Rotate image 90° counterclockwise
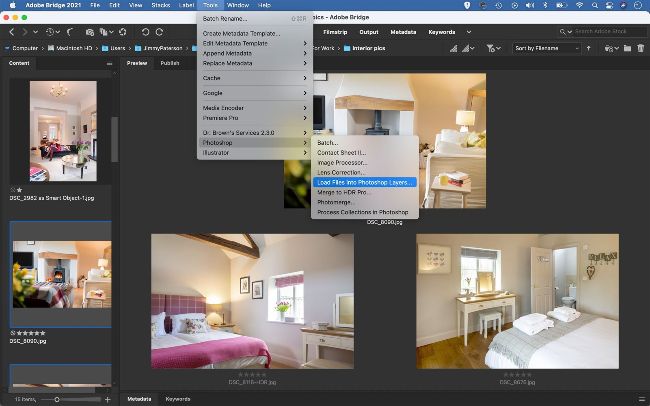The height and width of the screenshot is (406, 650). pyautogui.click(x=145, y=32)
